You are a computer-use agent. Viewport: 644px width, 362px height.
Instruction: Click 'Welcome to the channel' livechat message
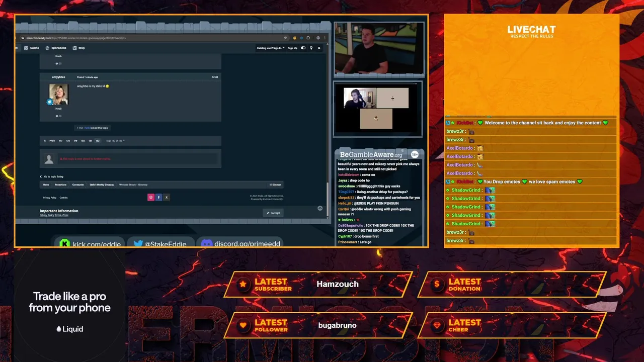531,123
